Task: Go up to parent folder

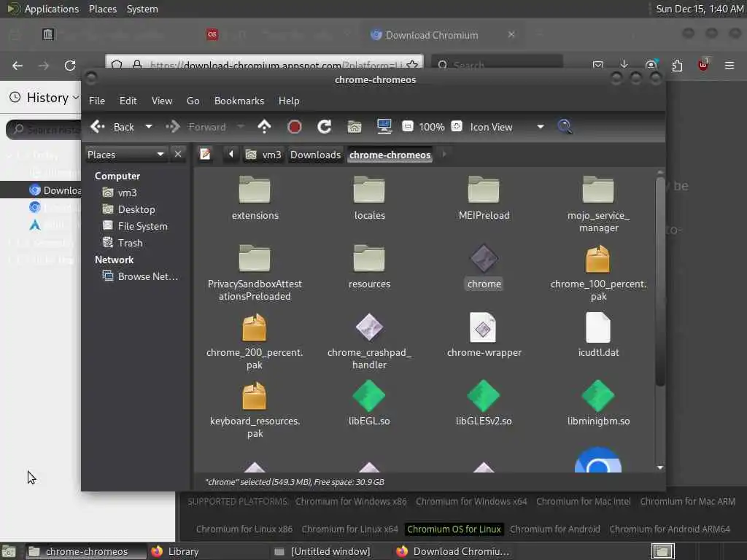Action: [264, 127]
